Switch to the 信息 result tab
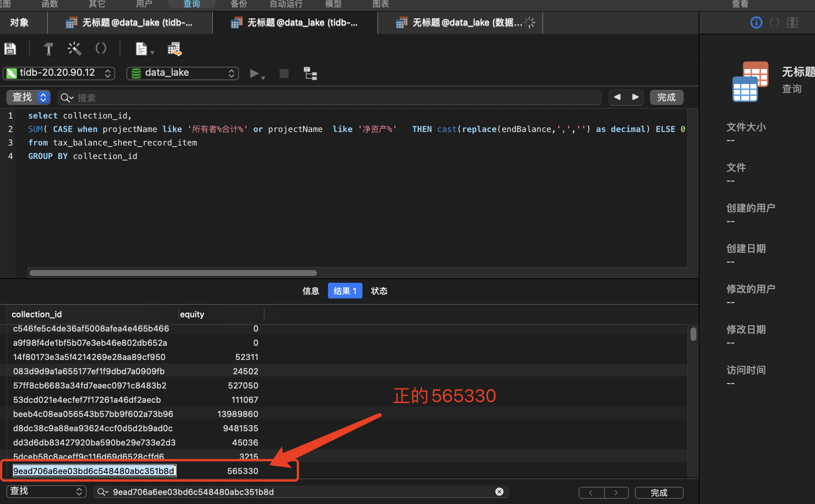 tap(311, 291)
